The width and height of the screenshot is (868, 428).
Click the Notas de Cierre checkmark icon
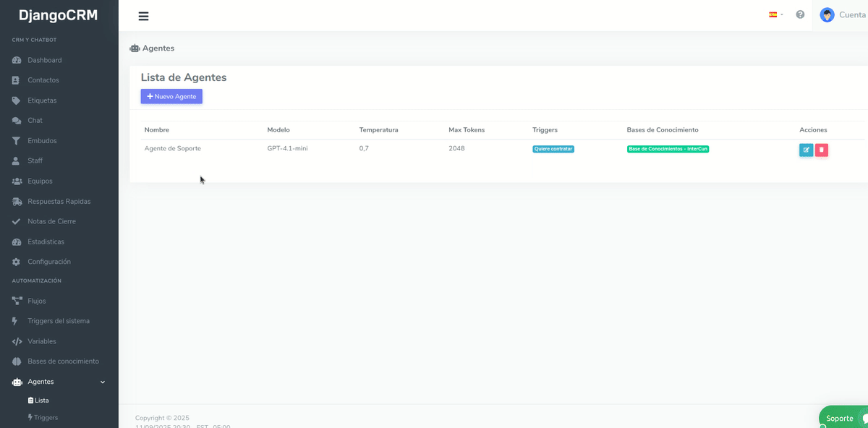tap(17, 221)
